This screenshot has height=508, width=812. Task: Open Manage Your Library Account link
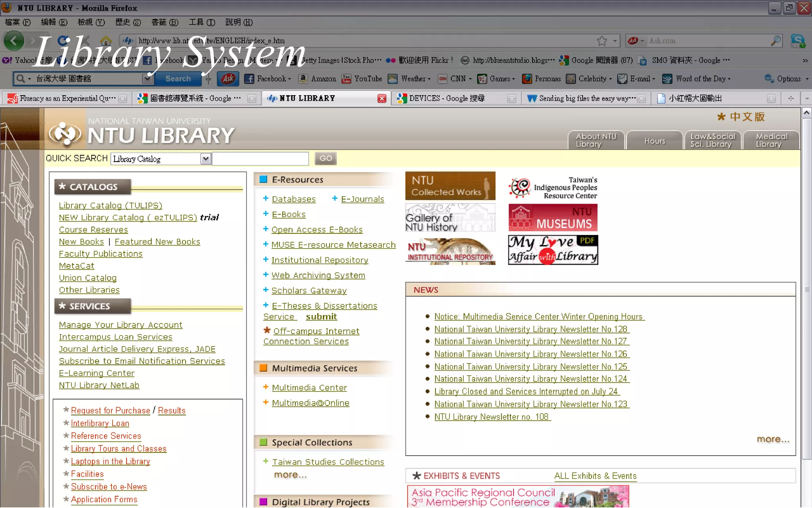click(x=121, y=325)
